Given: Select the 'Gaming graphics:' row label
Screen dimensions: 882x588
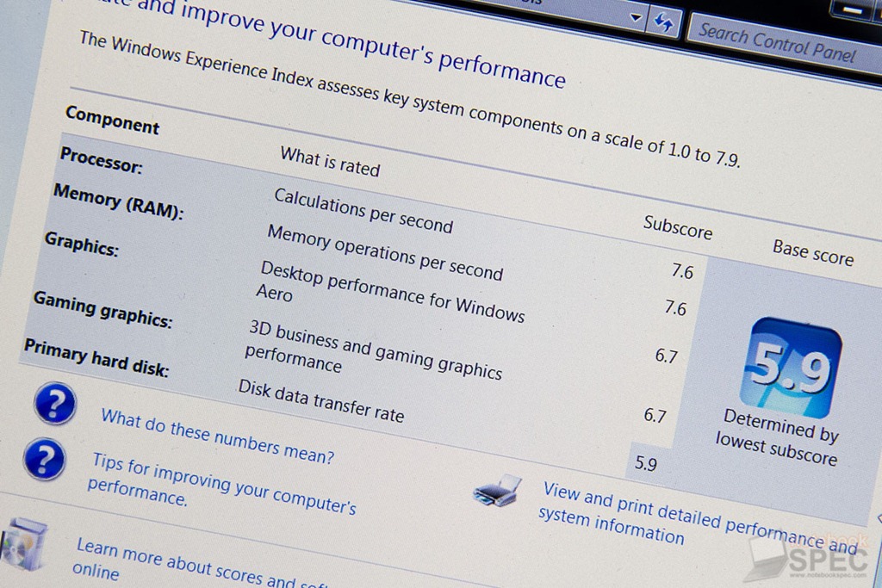Looking at the screenshot, I should point(102,310).
